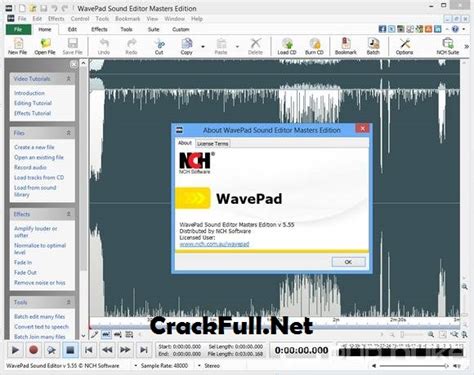Screen dimensions: 474x375
Task: Click the New File toolbar icon
Action: pos(18,46)
